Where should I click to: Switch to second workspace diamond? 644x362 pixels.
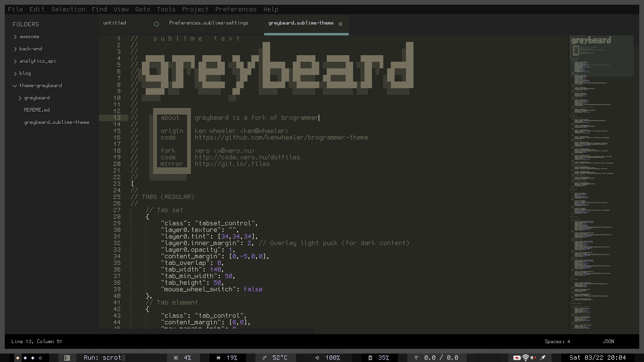tap(25, 358)
